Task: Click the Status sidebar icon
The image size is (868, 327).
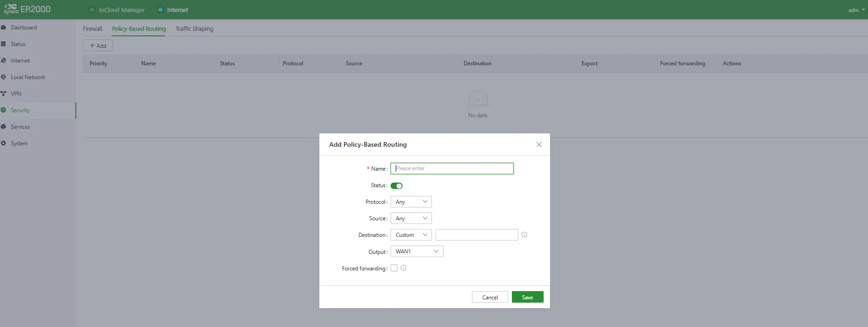Action: click(3, 44)
